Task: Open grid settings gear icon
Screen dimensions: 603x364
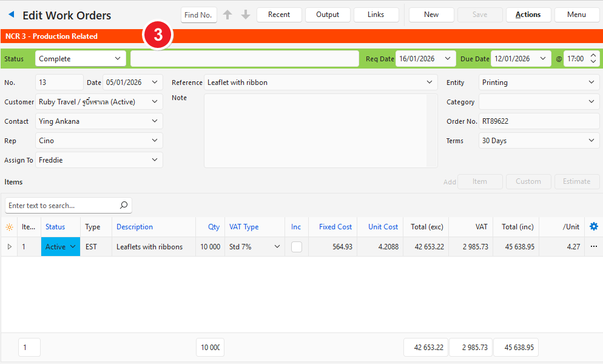Action: (593, 226)
